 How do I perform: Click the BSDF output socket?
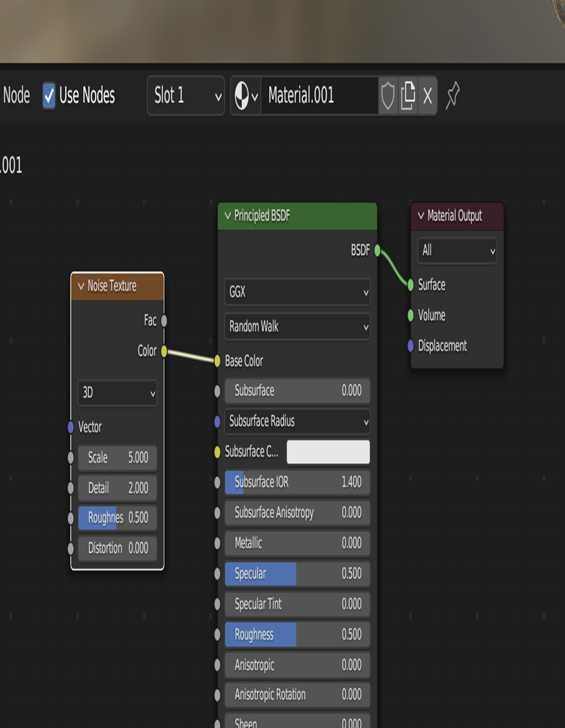click(376, 249)
